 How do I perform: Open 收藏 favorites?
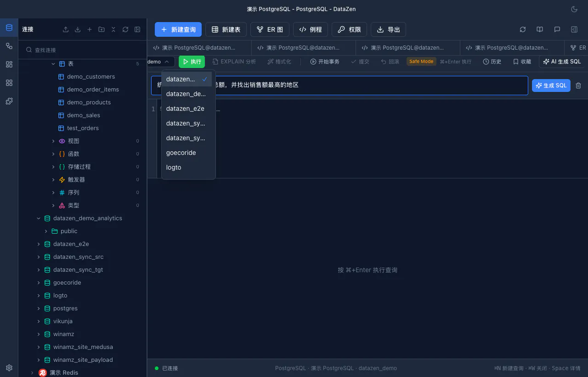tap(522, 62)
